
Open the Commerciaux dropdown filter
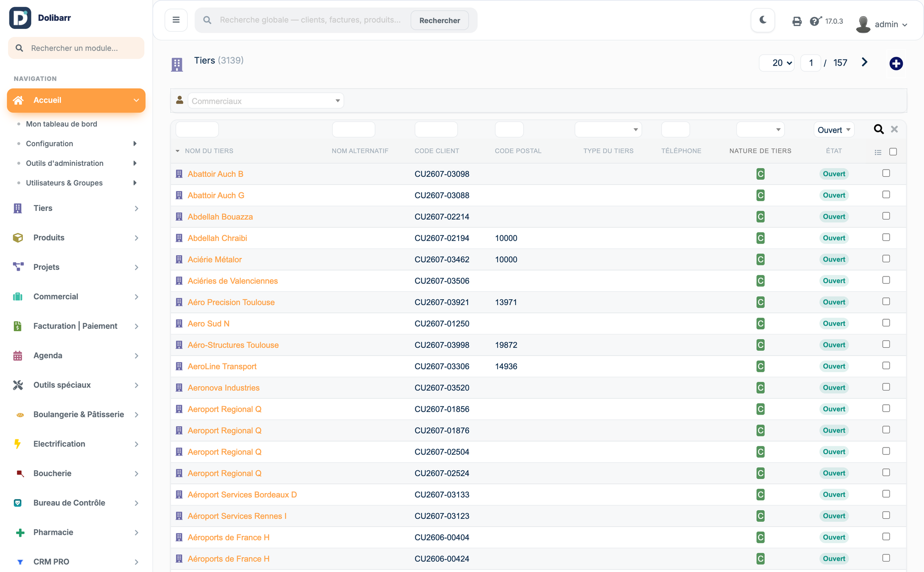(x=266, y=101)
